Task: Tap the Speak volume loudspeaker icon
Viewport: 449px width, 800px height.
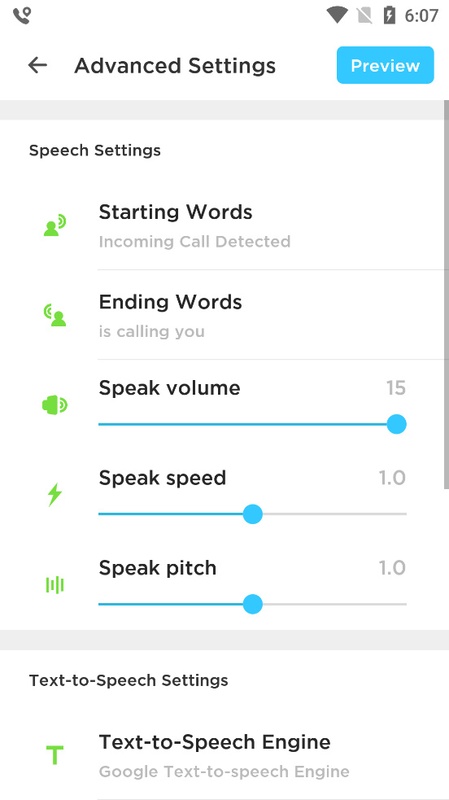Action: point(55,406)
